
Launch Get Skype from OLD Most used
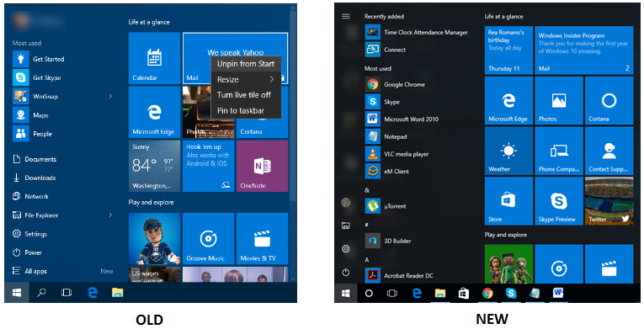pos(37,77)
